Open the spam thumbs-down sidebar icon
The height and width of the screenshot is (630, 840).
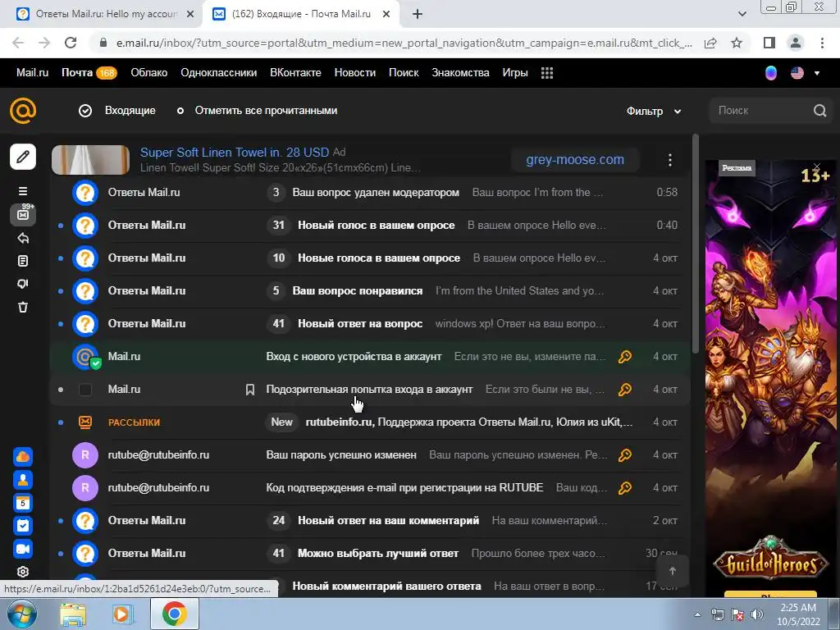(x=23, y=284)
